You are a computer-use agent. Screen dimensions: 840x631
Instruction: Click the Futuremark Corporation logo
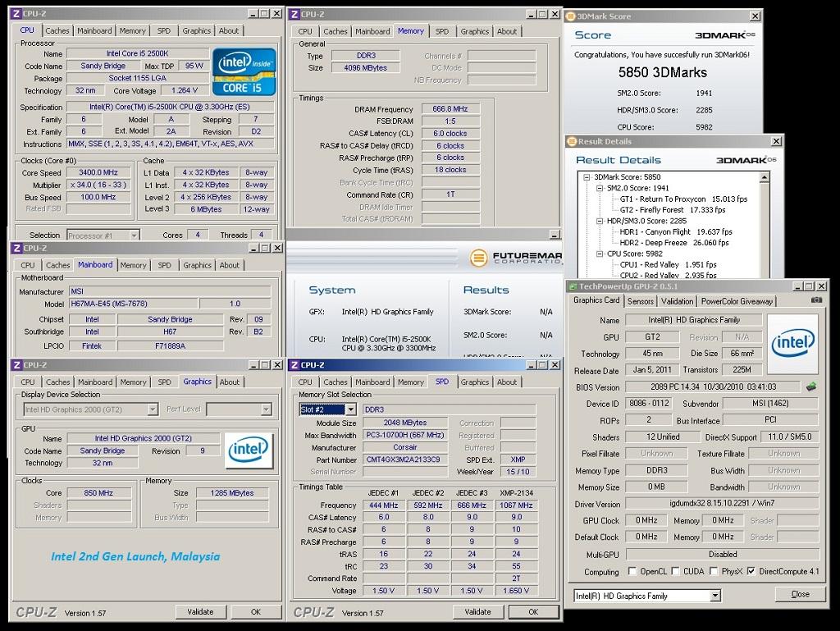point(515,258)
